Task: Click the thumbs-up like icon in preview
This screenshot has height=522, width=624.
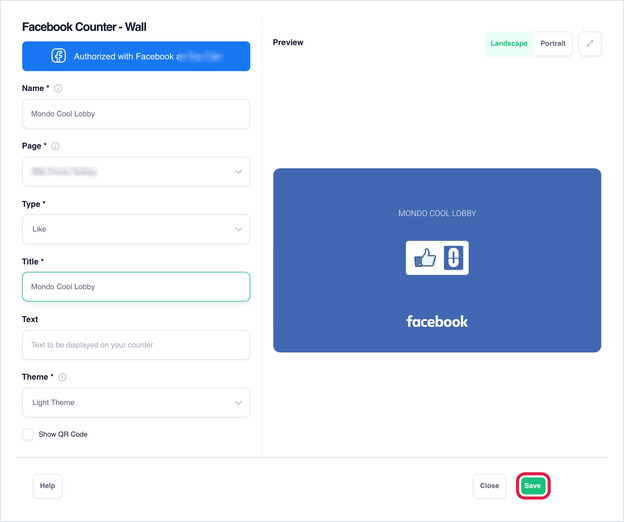Action: coord(425,258)
